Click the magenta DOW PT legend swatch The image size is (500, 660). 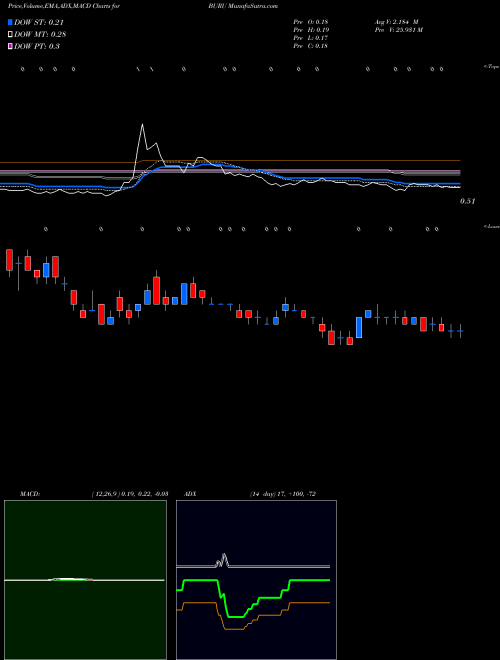click(x=11, y=46)
